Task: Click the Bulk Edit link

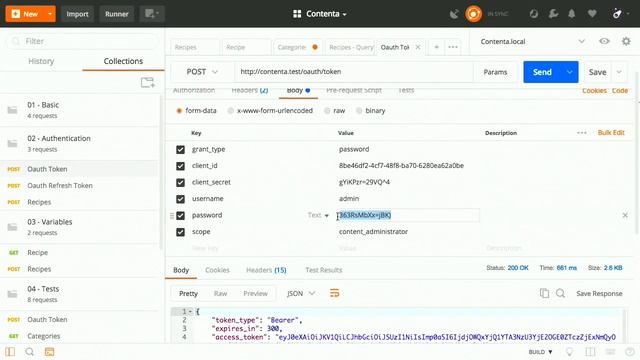Action: click(x=611, y=133)
